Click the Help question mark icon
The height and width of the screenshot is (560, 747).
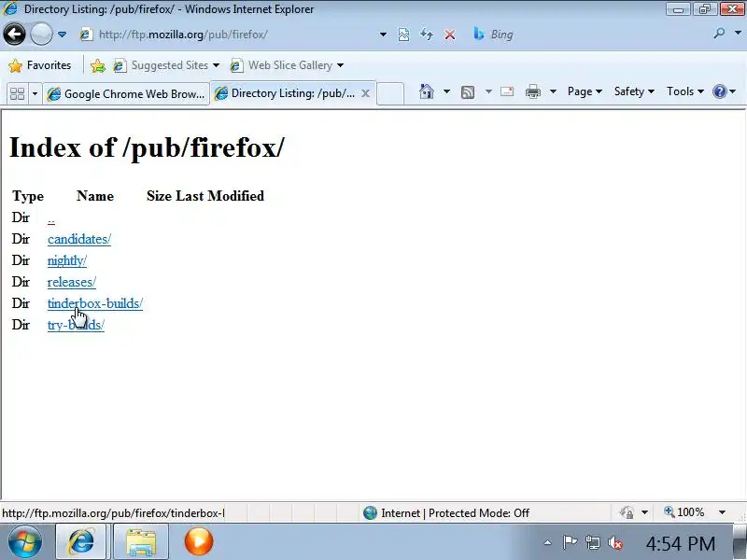(719, 91)
